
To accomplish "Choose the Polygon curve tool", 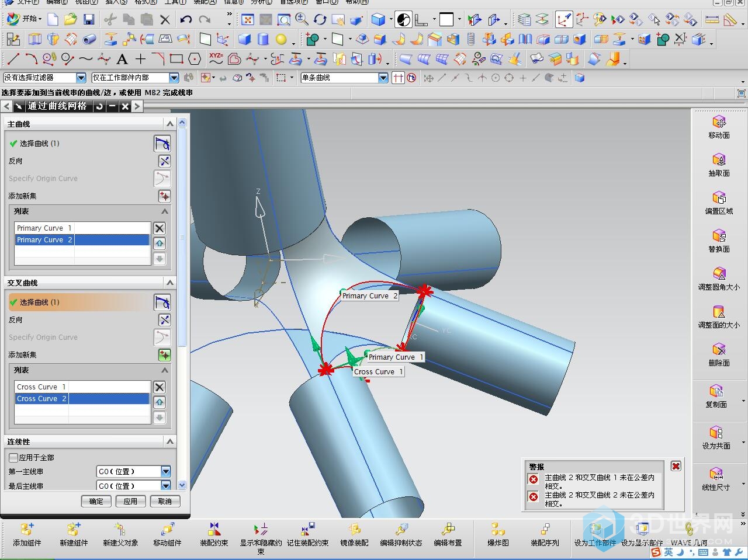I will click(195, 59).
